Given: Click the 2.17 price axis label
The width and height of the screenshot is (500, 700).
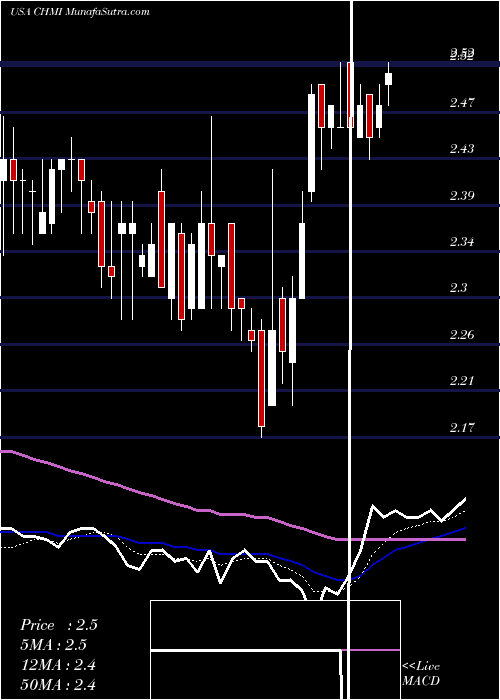Looking at the screenshot, I should click(x=462, y=427).
